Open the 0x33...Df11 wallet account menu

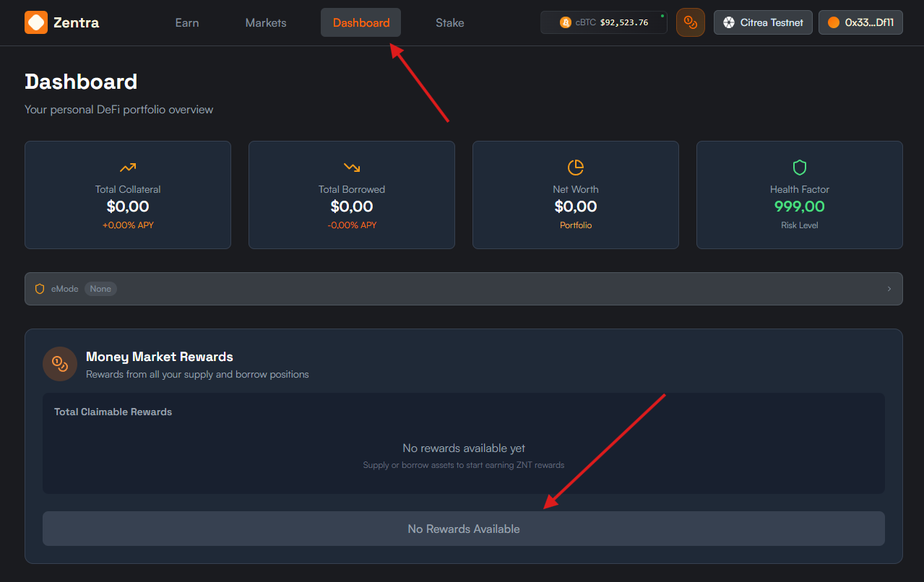click(860, 22)
